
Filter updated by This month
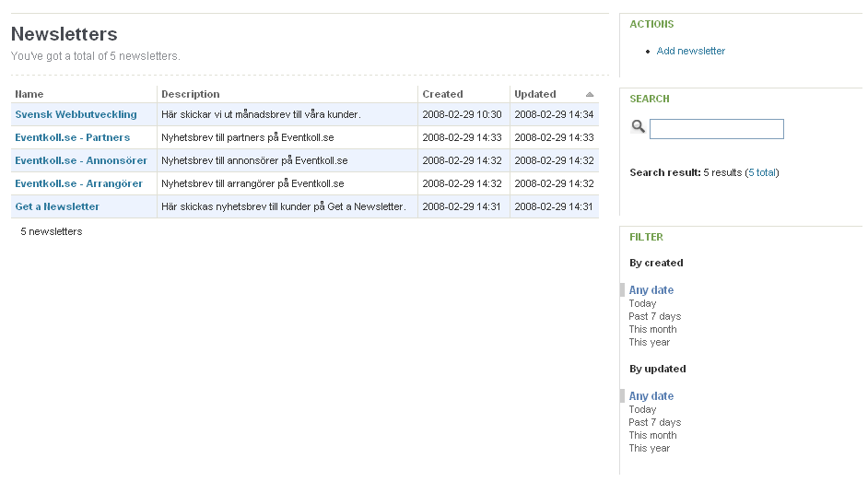(652, 436)
